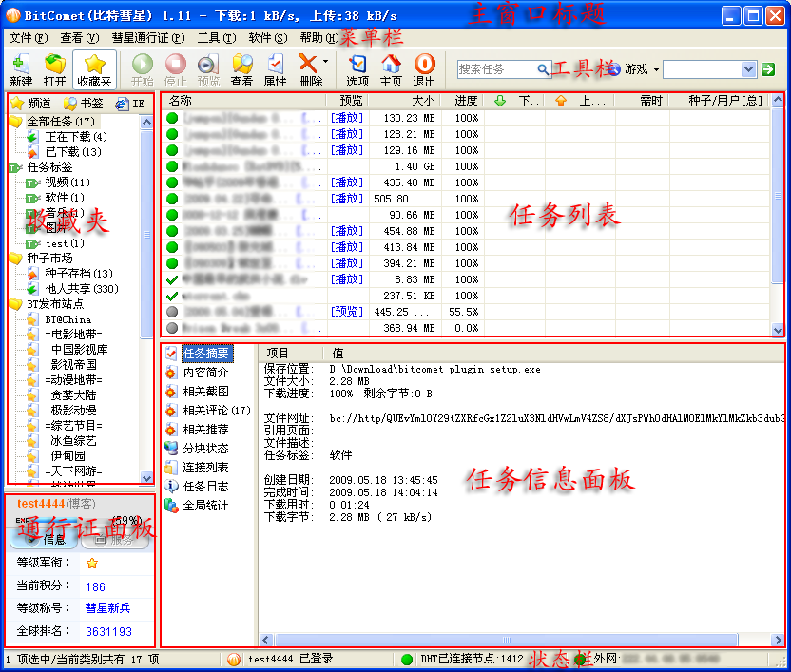
Task: Click the 新建 (New Task) toolbar icon
Action: [20, 68]
